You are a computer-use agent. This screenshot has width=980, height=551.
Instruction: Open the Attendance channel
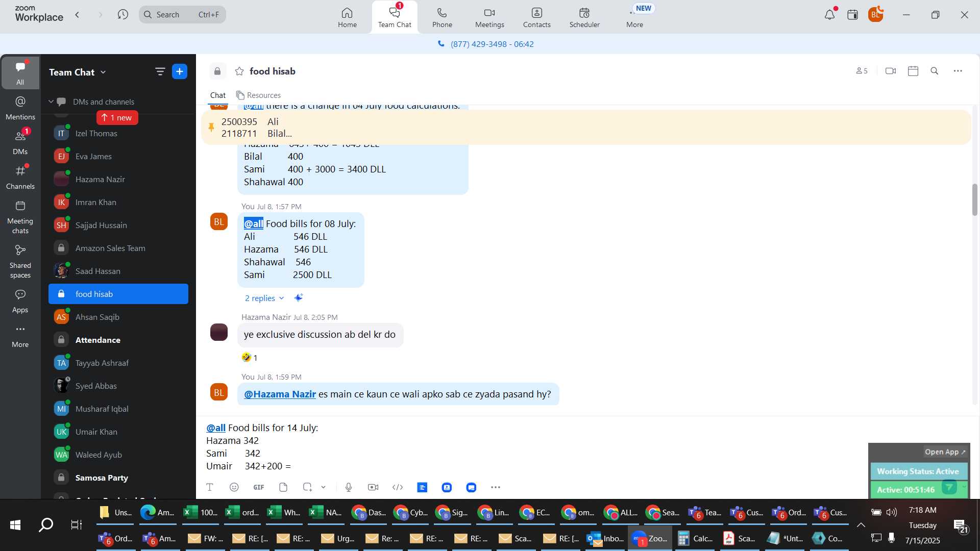[118, 340]
